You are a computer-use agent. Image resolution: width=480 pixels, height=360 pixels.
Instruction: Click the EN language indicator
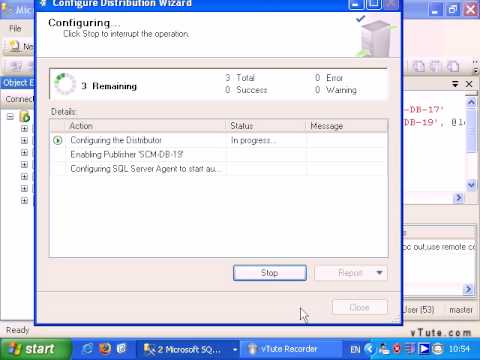[x=355, y=349]
